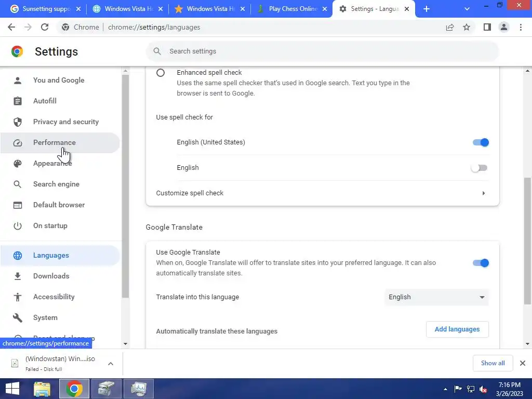
Task: Toggle English (United States) spell check
Action: (x=481, y=142)
